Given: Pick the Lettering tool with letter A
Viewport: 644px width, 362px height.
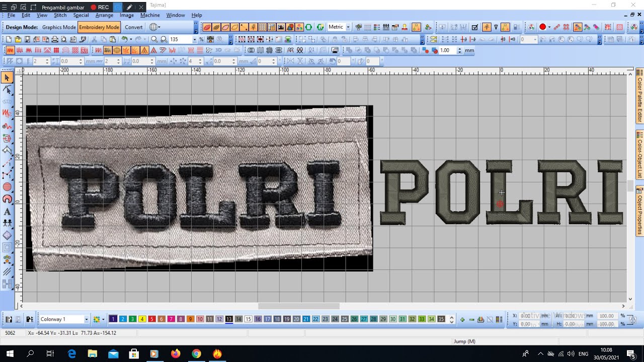Looking at the screenshot, I should point(7,211).
